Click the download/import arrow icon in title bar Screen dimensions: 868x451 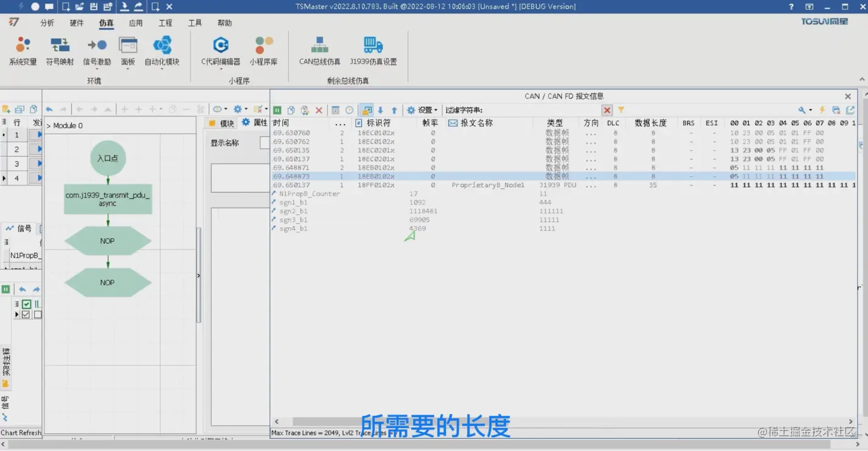(124, 7)
